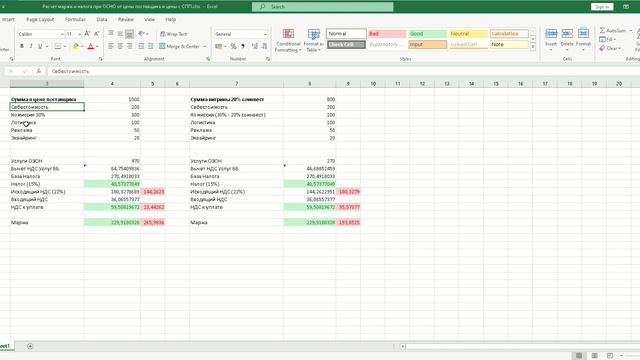This screenshot has width=640, height=360.
Task: Open the View tab
Action: coord(149,19)
